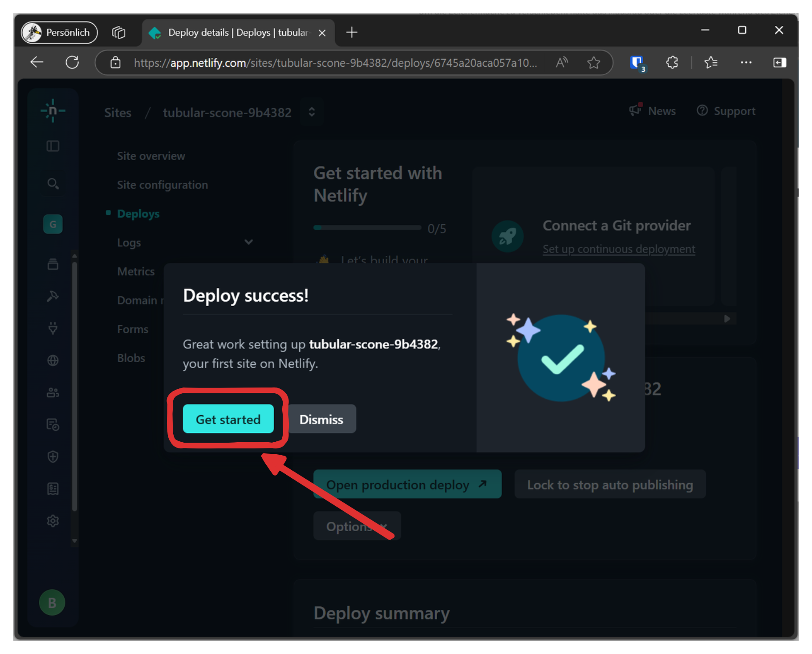Open Bitwarden extension icon

(x=637, y=63)
